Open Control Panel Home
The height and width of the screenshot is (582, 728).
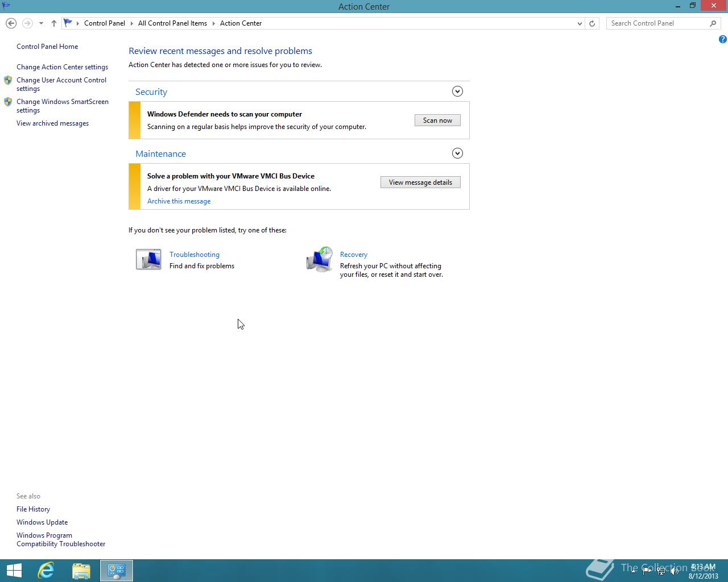click(x=47, y=47)
